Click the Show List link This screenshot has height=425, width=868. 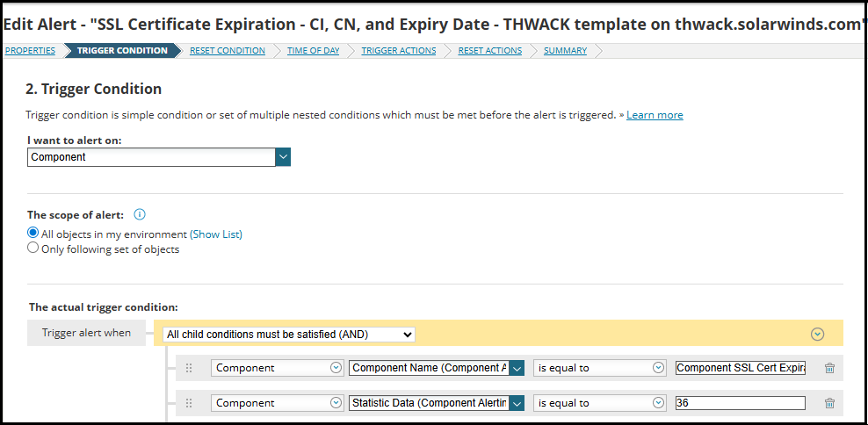tap(216, 234)
